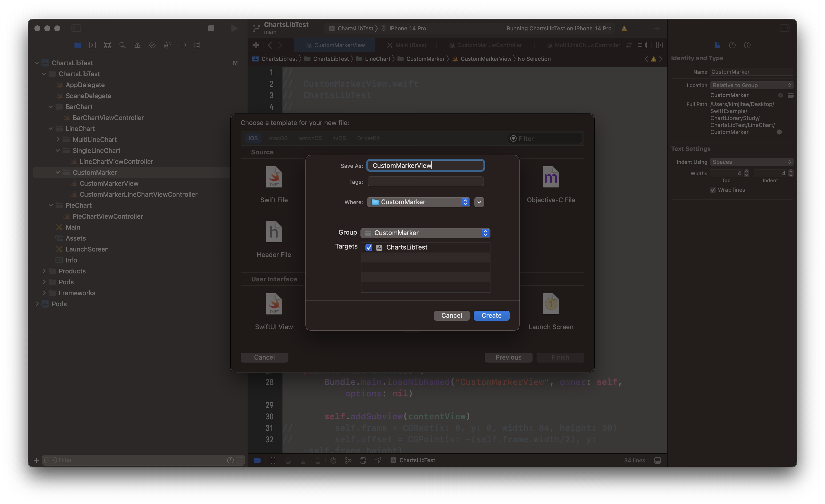Toggle the Wrap lines checkbox

click(713, 190)
